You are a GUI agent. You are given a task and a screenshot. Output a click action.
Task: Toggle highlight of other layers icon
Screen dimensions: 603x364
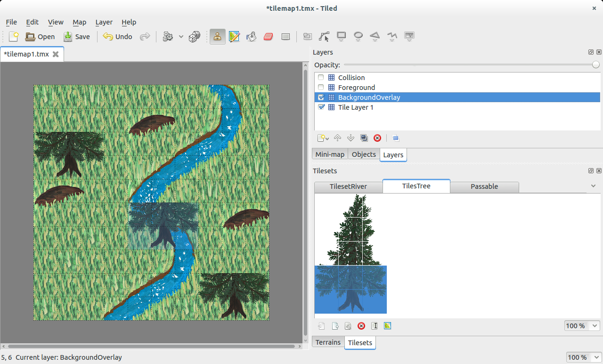(396, 138)
